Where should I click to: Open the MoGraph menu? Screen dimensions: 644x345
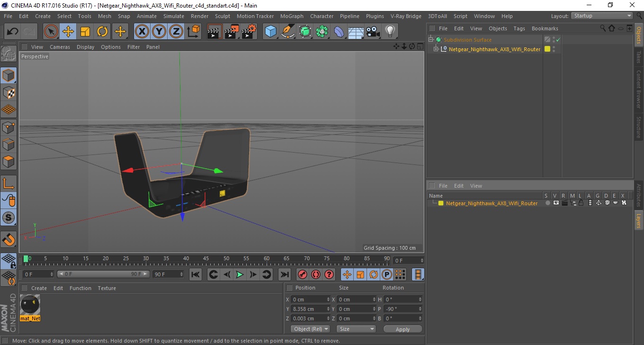292,16
